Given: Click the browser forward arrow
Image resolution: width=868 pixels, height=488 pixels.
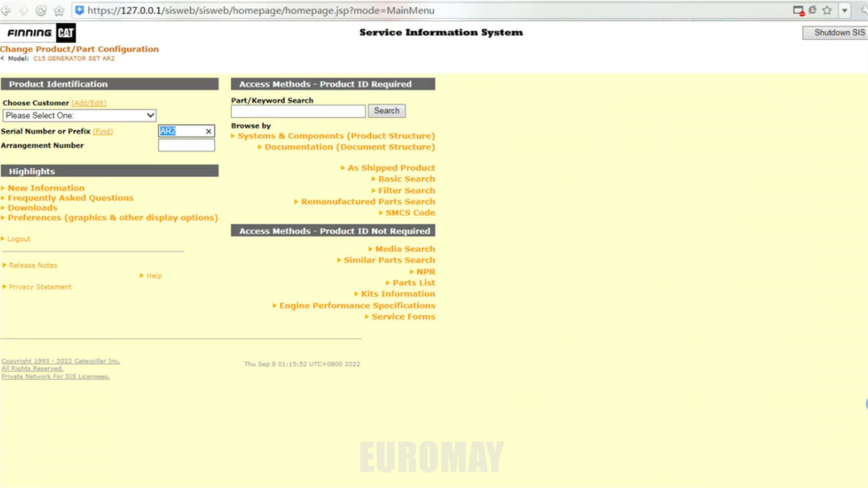Looking at the screenshot, I should pyautogui.click(x=23, y=11).
